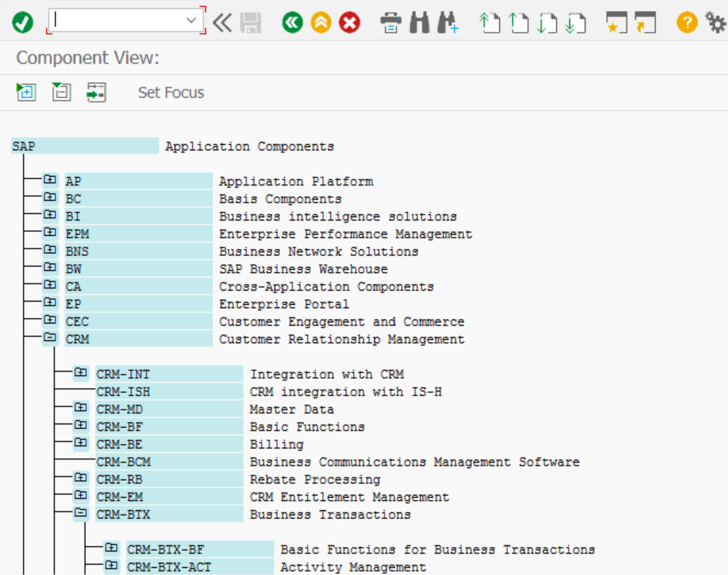Click Generate Shortcut icon
728x575 pixels.
point(645,22)
